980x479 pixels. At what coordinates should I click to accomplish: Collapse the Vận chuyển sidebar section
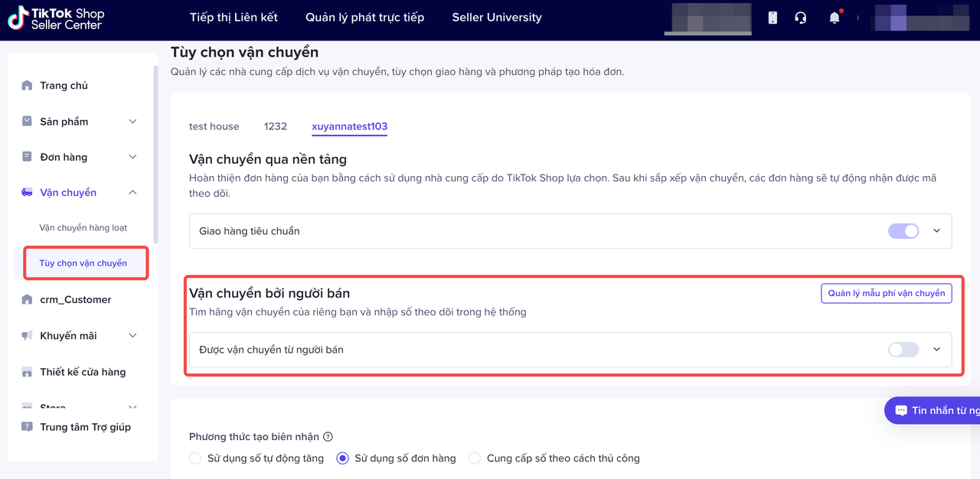[132, 193]
